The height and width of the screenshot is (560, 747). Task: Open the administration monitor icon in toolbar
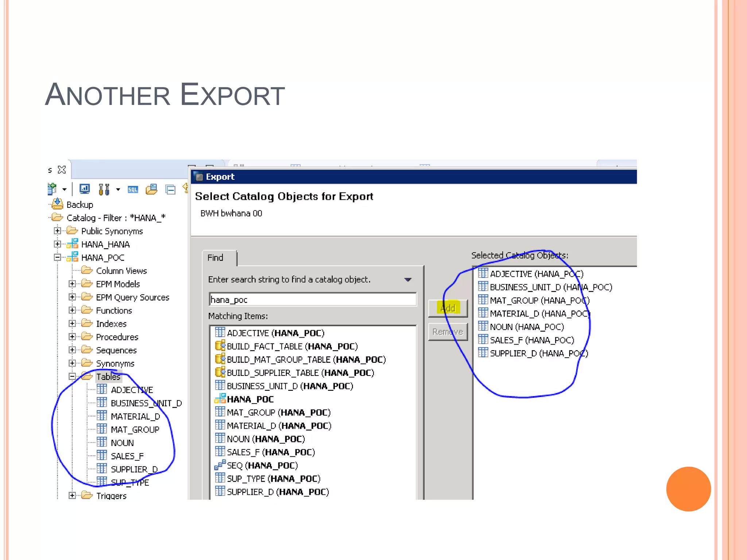(x=85, y=189)
